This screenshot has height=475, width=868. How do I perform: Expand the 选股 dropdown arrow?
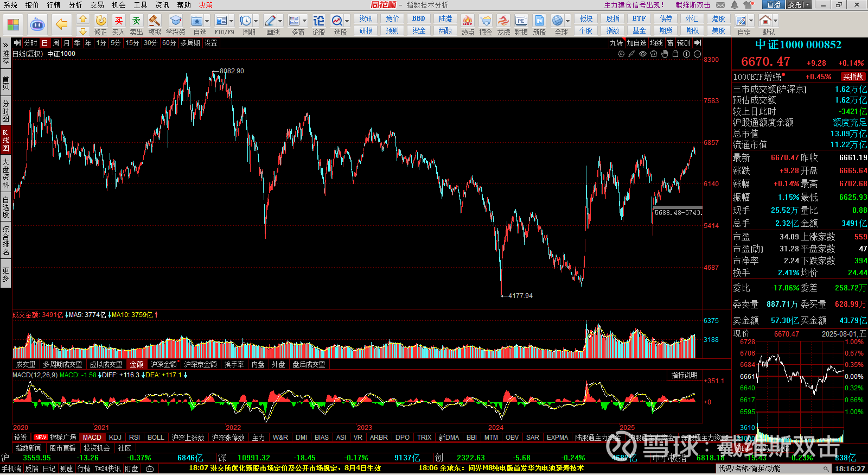347,21
